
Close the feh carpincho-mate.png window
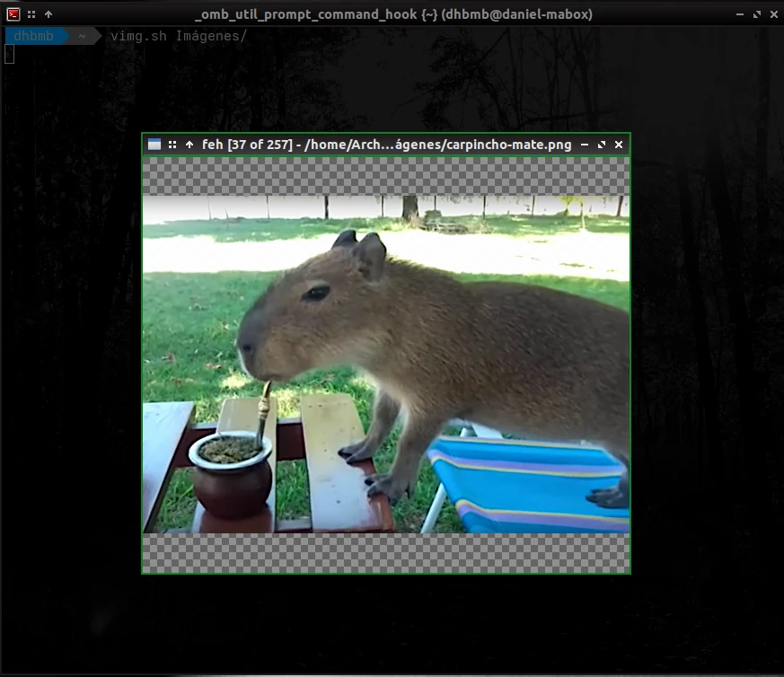click(x=619, y=145)
